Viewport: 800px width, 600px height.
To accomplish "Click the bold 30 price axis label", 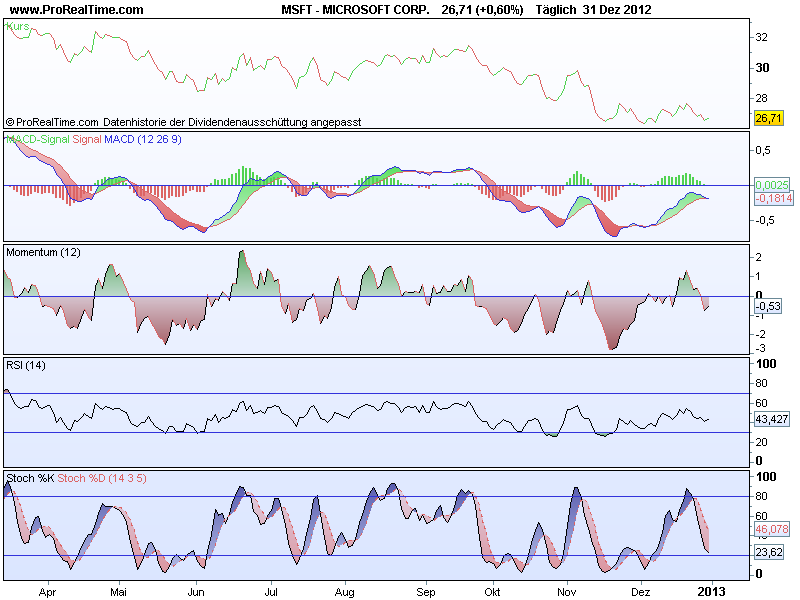I will [762, 68].
